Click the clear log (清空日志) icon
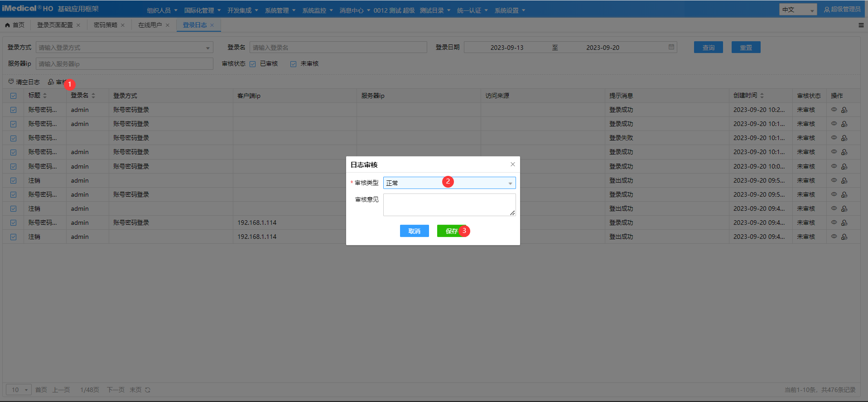Viewport: 868px width, 402px height. [x=11, y=82]
